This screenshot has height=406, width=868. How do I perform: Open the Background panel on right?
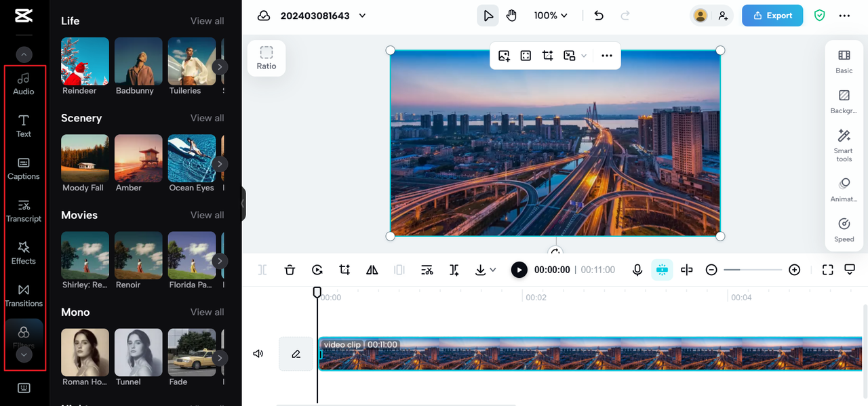[x=844, y=101]
